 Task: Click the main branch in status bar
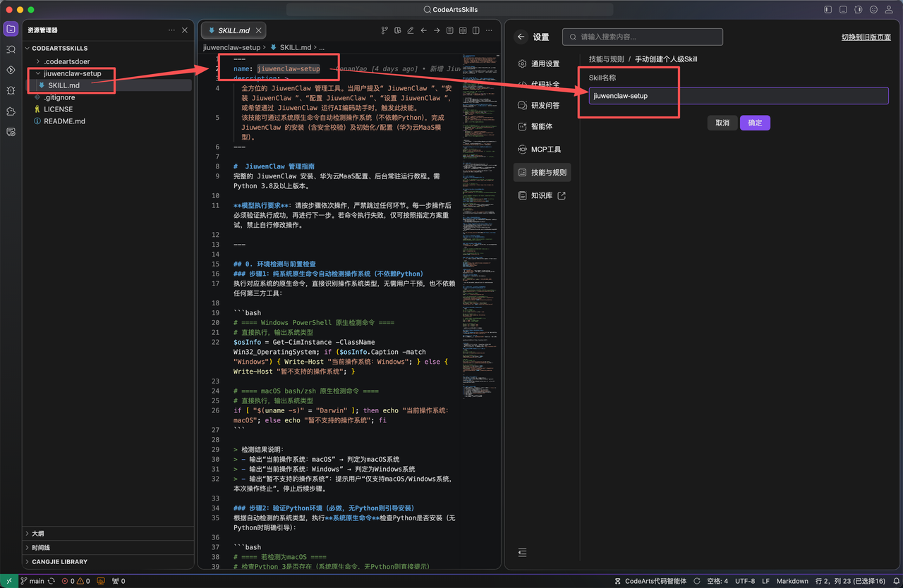coord(32,581)
